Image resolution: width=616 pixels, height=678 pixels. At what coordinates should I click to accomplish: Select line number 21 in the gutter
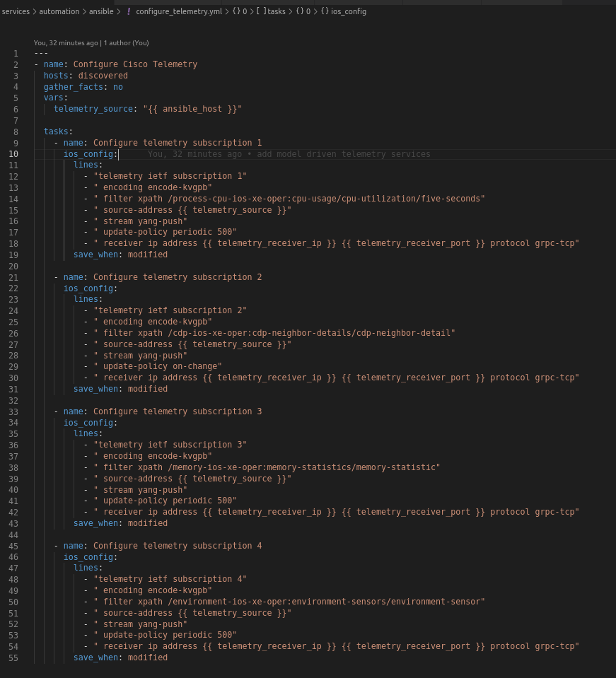click(14, 277)
